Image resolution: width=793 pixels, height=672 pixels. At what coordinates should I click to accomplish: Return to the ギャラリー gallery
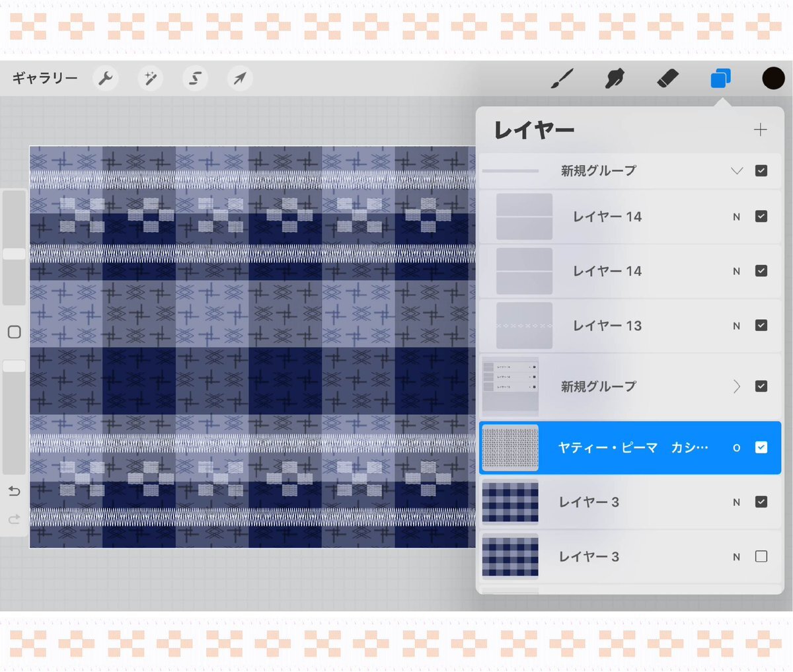[45, 79]
